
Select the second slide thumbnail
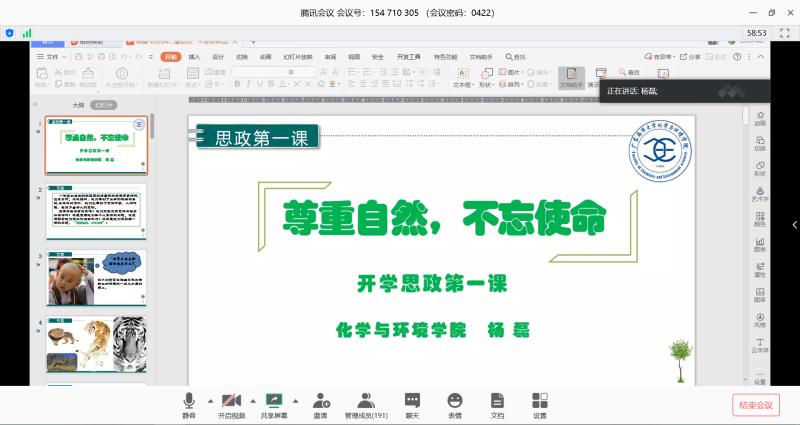coord(96,210)
